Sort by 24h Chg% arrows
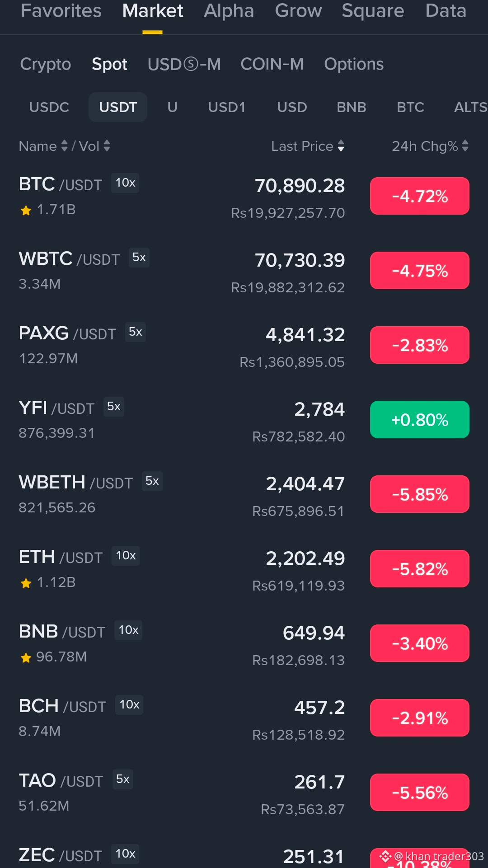488x868 pixels. (465, 146)
